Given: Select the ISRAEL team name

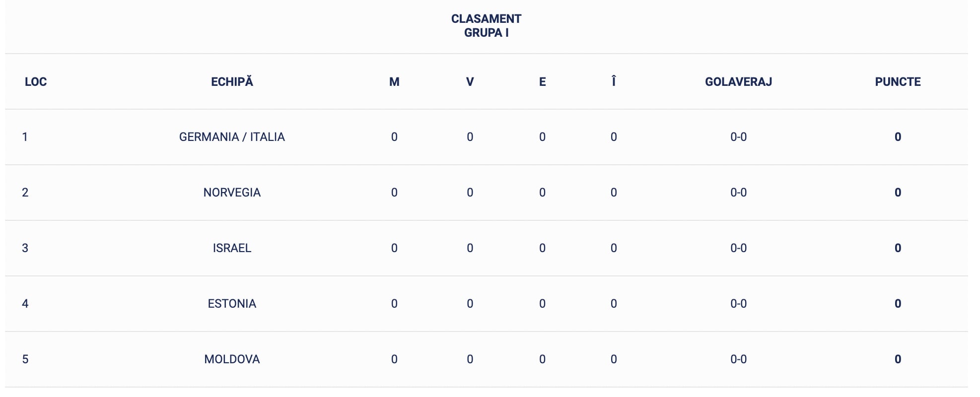Looking at the screenshot, I should point(232,248).
